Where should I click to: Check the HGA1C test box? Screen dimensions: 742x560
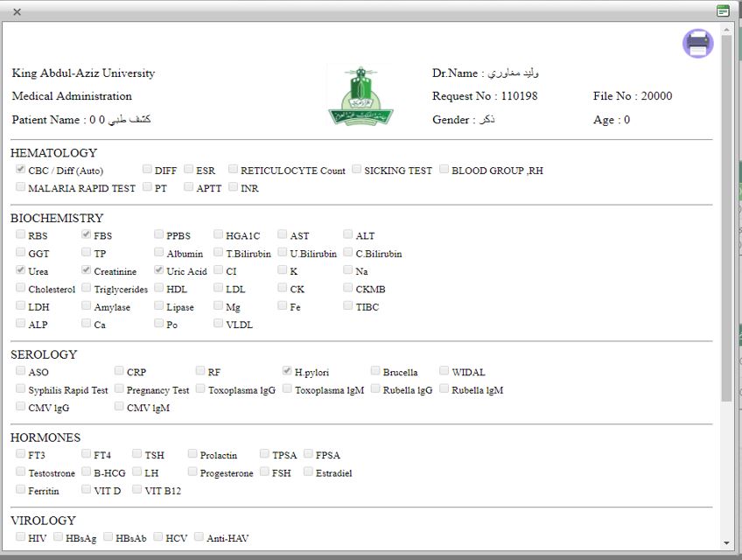click(219, 235)
